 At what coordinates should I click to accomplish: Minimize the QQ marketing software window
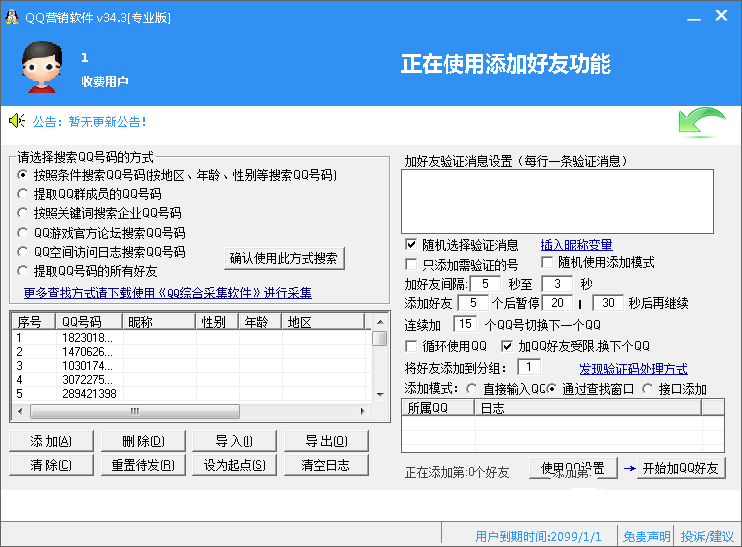click(694, 18)
